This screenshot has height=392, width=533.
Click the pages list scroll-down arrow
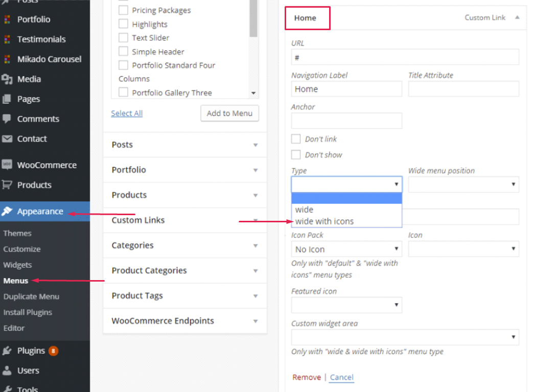point(253,93)
